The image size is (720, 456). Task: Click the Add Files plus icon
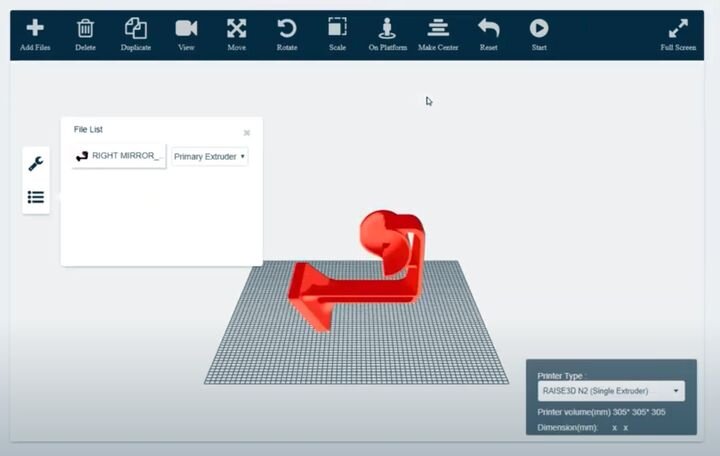[x=35, y=29]
